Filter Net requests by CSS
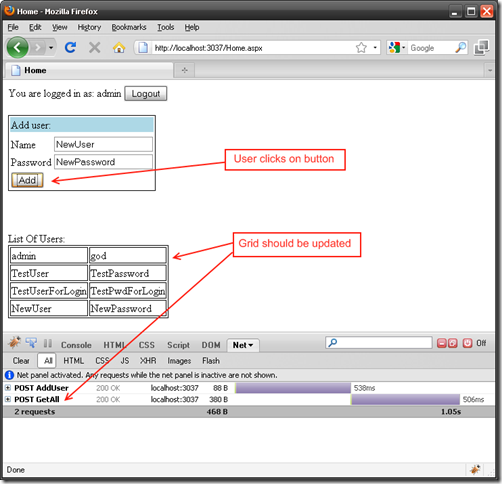This screenshot has width=502, height=484. [x=102, y=361]
